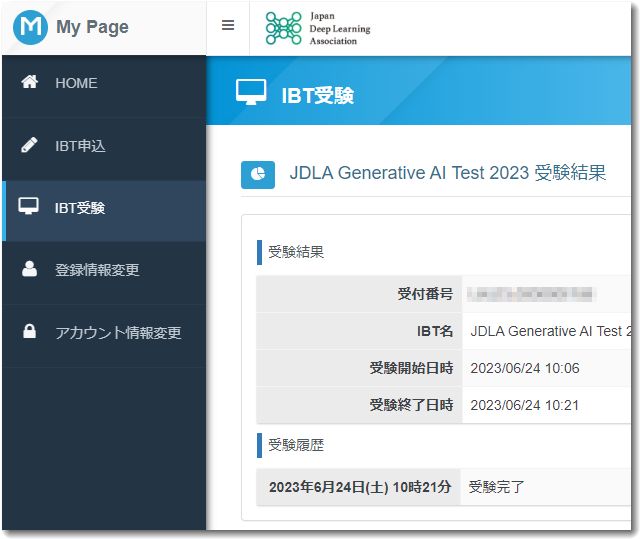Click the JDLA Generative AI Test value in IBT名 row
The image size is (640, 539).
pos(551,331)
